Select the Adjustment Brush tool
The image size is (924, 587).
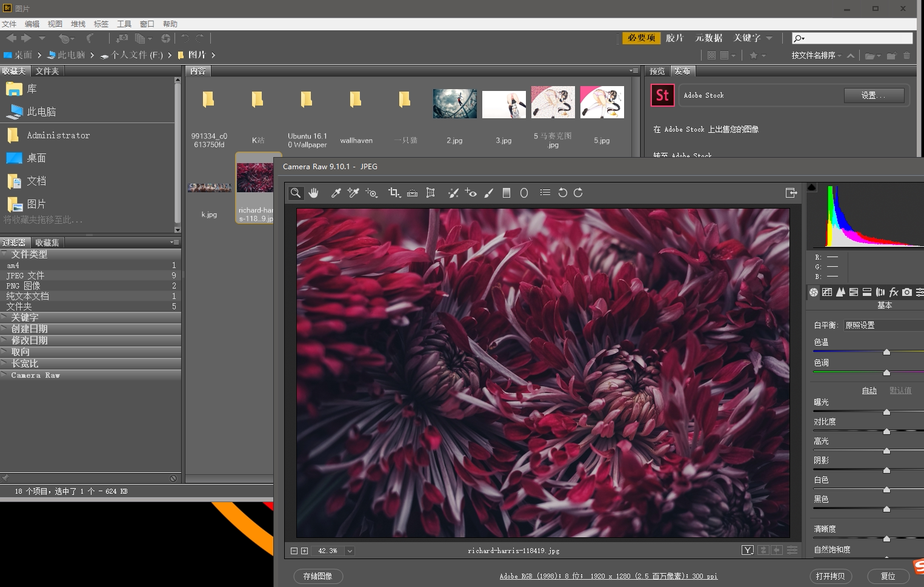tap(489, 193)
